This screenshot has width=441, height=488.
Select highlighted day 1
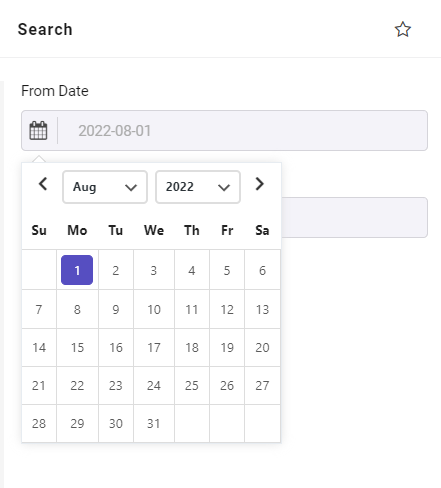click(77, 270)
